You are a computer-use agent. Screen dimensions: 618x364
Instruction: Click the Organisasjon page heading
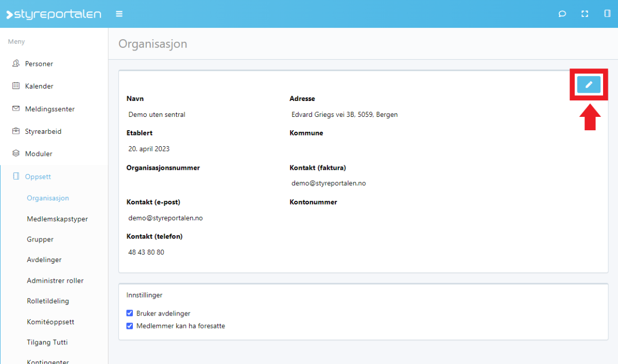153,44
